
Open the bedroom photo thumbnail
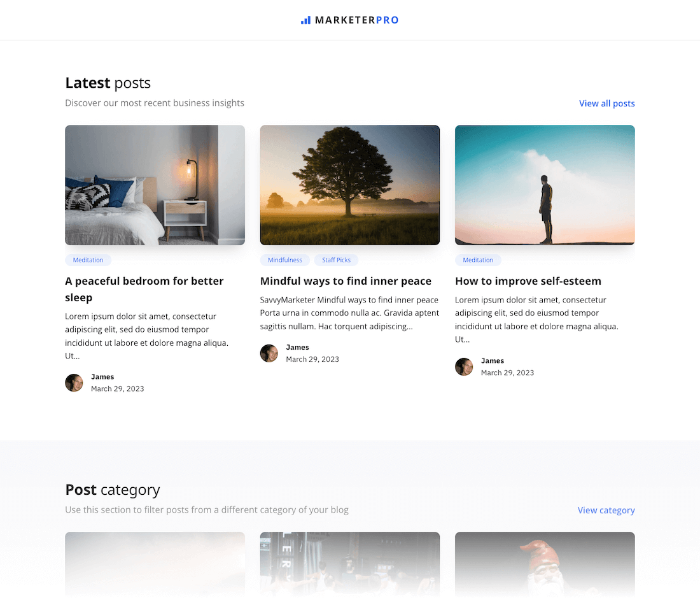(x=155, y=185)
